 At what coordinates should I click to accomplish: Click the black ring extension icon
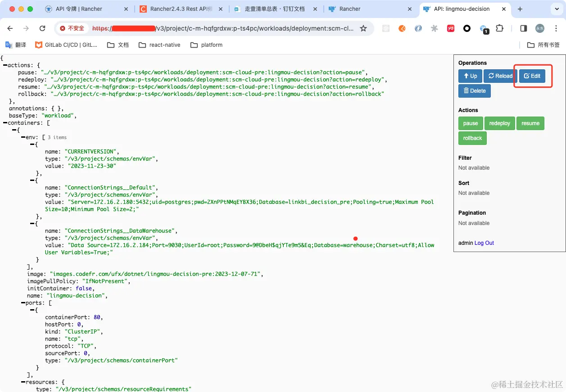[467, 28]
